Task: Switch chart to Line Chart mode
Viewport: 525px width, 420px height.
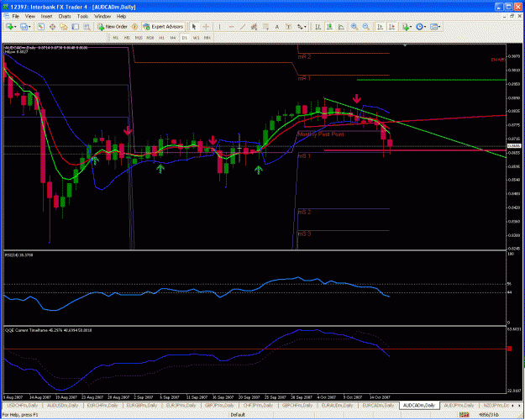Action: point(341,27)
